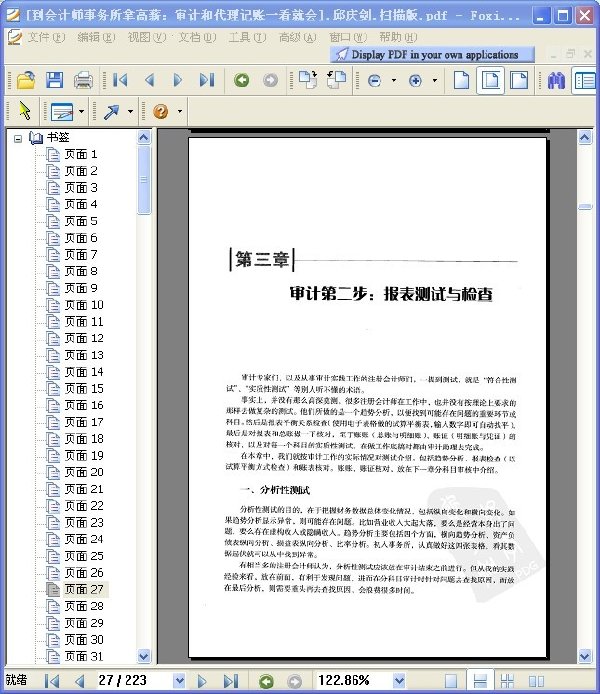Go to last page in status bar
Viewport: 600px width, 694px height.
click(x=231, y=681)
